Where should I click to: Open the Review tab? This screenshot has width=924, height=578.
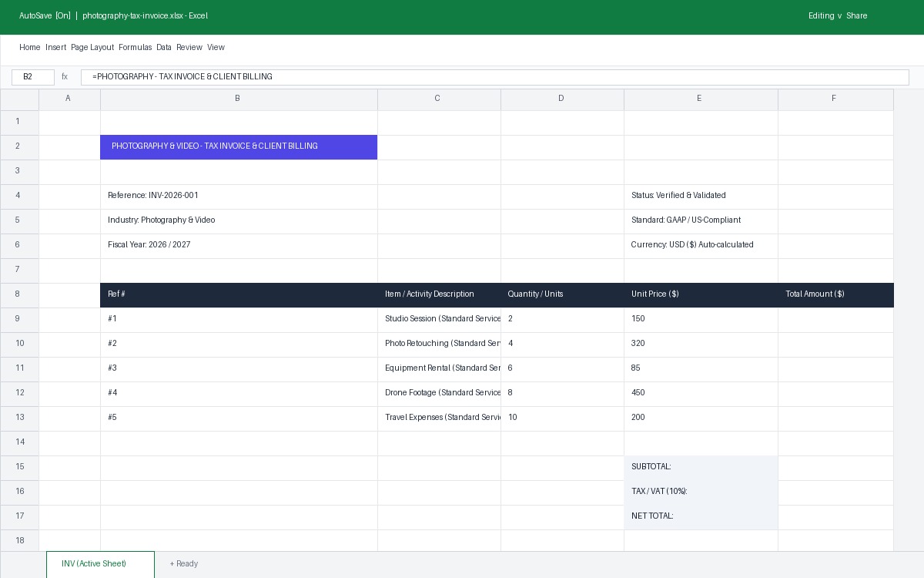tap(189, 47)
